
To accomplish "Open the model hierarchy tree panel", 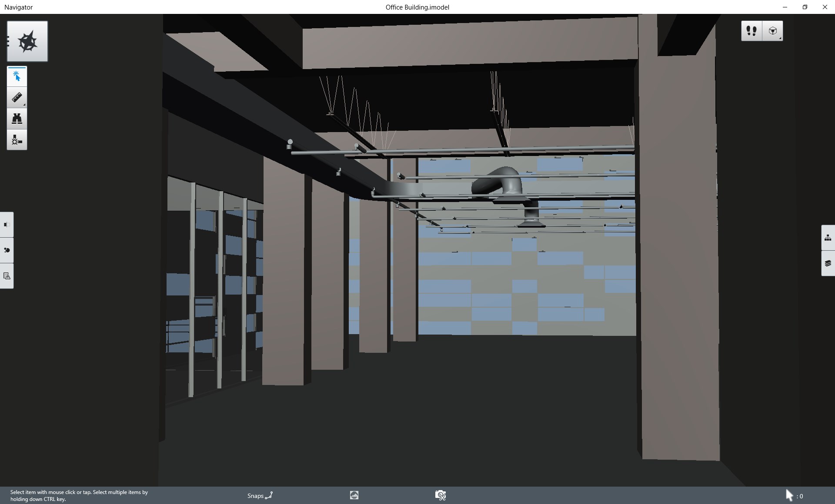I will 828,238.
